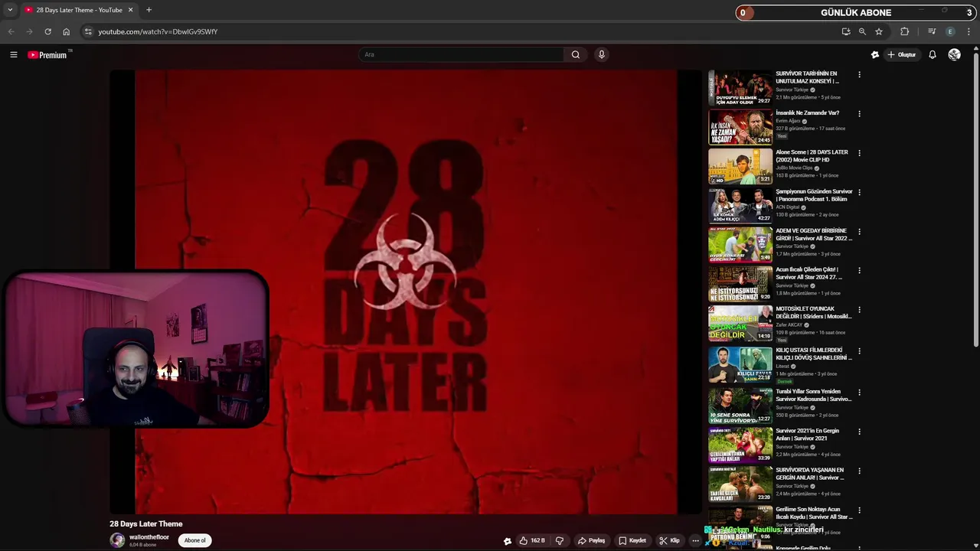Go to YouTube Premium home logo

[x=48, y=55]
